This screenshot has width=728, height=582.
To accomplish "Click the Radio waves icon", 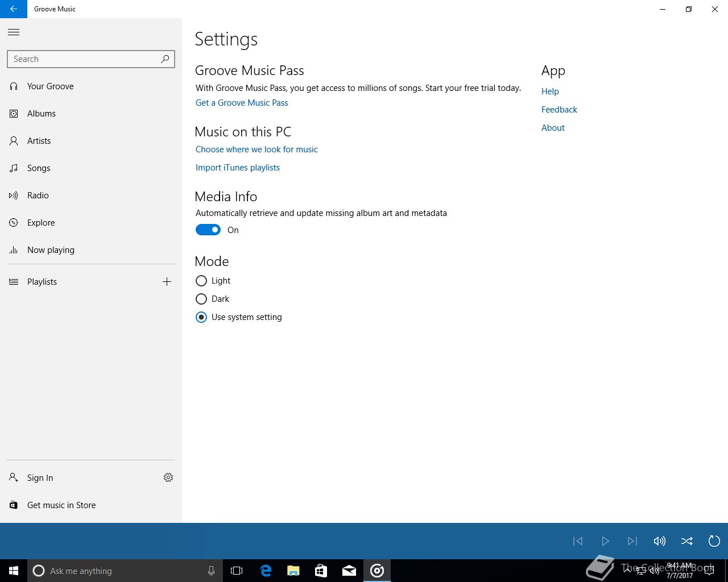I will click(x=14, y=196).
